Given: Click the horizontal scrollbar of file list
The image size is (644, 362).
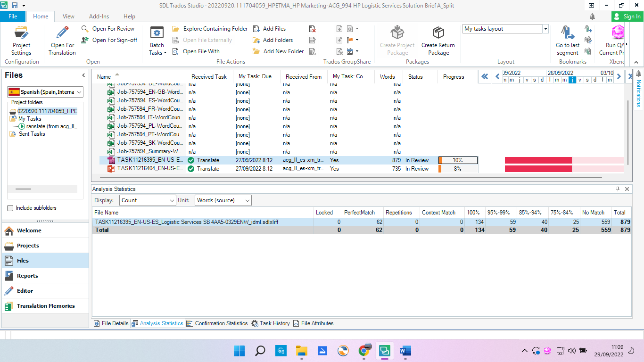Looking at the screenshot, I should click(x=350, y=177).
